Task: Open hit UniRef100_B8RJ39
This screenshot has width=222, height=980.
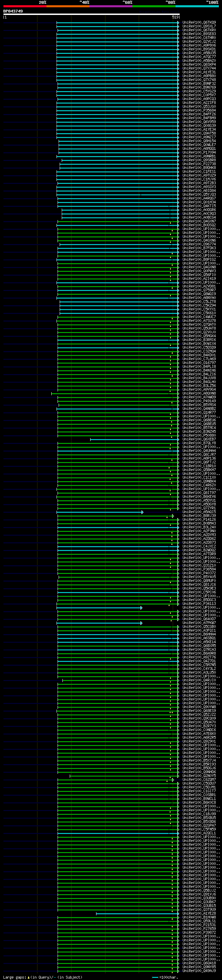Action: (199, 516)
